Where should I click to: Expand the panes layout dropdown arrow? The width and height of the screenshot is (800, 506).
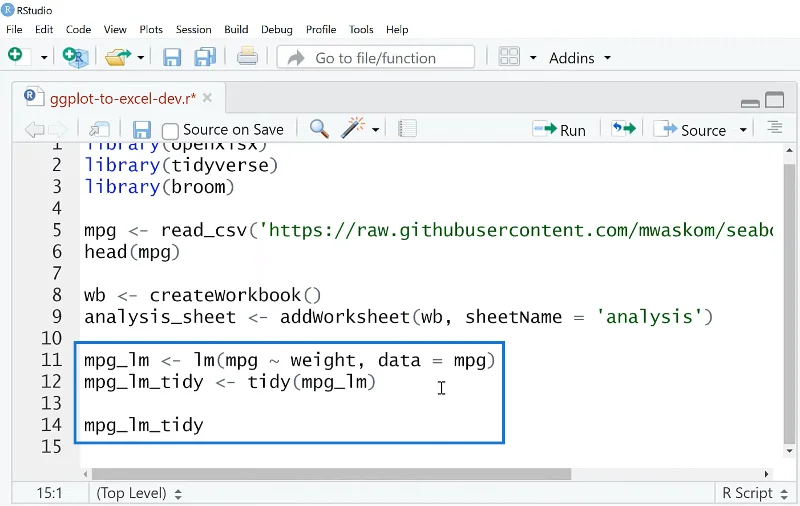[x=533, y=58]
